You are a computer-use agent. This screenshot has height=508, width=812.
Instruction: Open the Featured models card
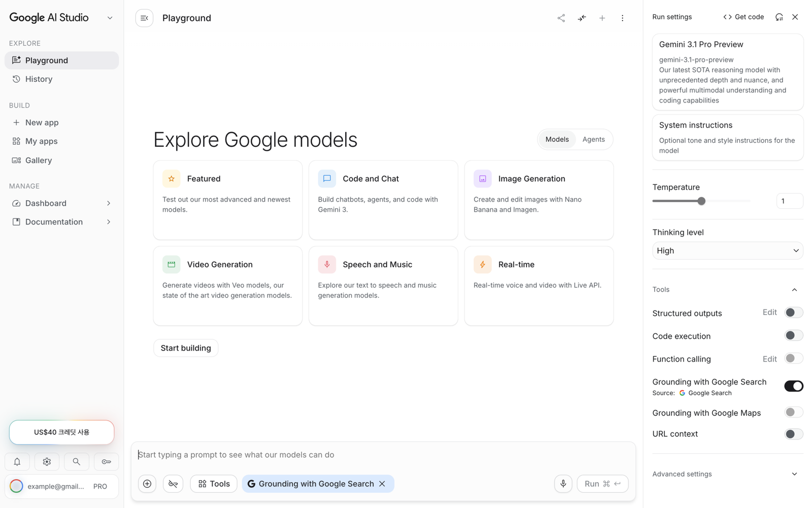tap(228, 200)
